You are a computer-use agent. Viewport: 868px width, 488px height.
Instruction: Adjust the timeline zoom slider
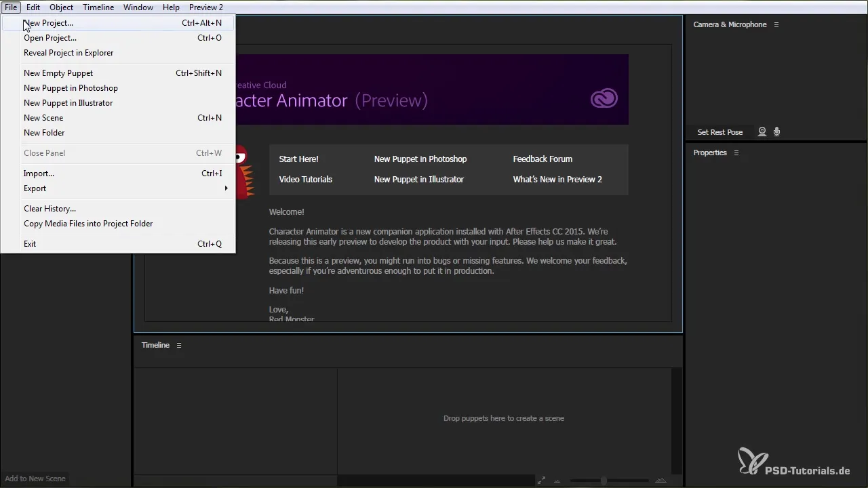(x=603, y=481)
